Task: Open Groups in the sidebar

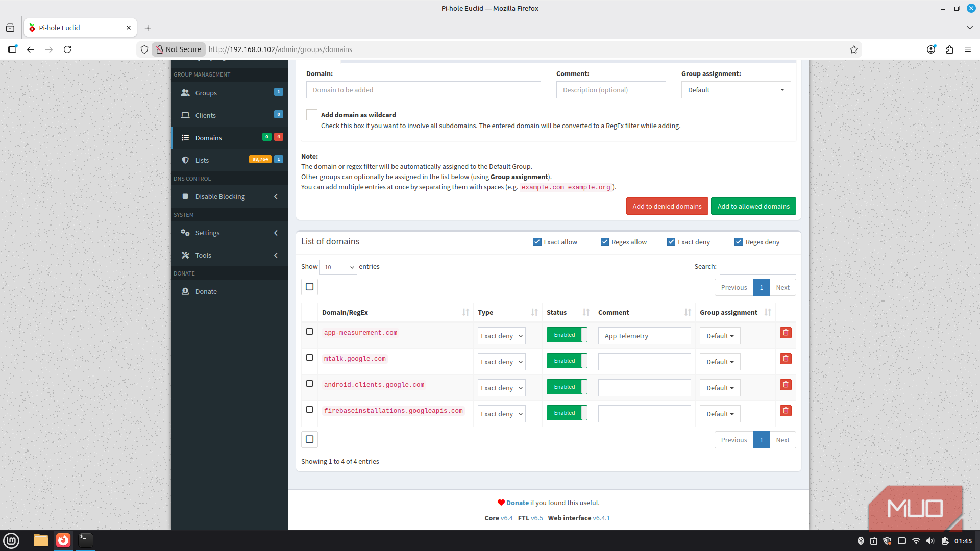Action: (230, 93)
